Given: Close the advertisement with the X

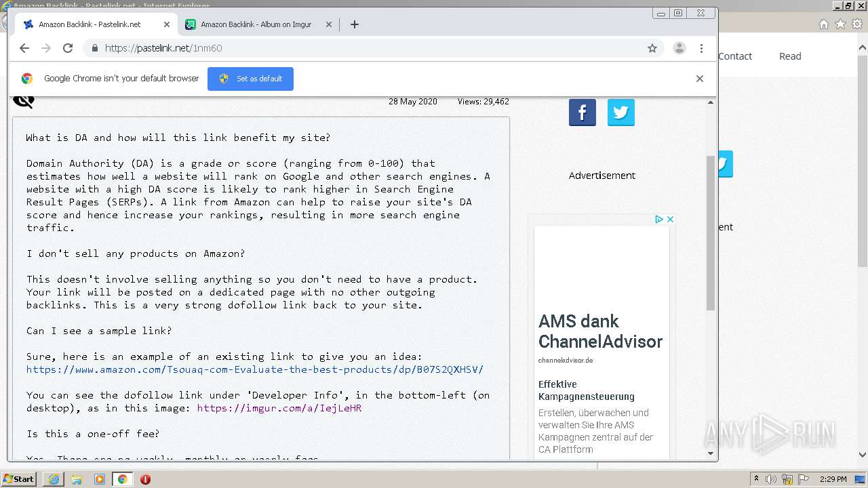Looking at the screenshot, I should [670, 219].
